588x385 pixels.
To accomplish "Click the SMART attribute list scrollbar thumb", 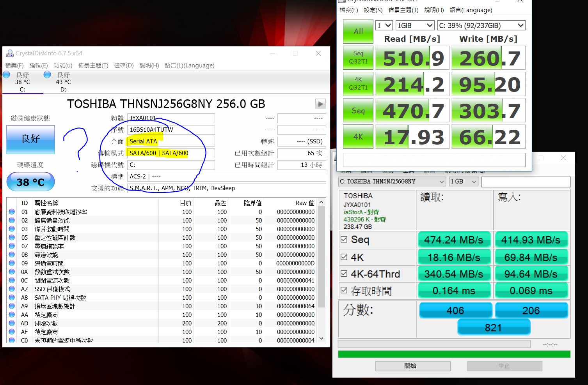I will pyautogui.click(x=322, y=257).
